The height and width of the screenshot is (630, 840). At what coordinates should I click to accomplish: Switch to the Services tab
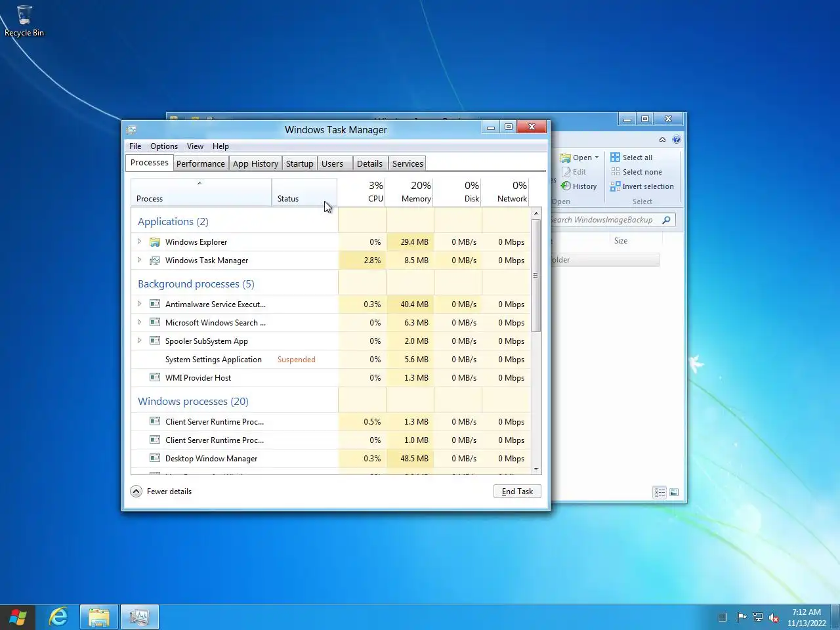coord(408,163)
